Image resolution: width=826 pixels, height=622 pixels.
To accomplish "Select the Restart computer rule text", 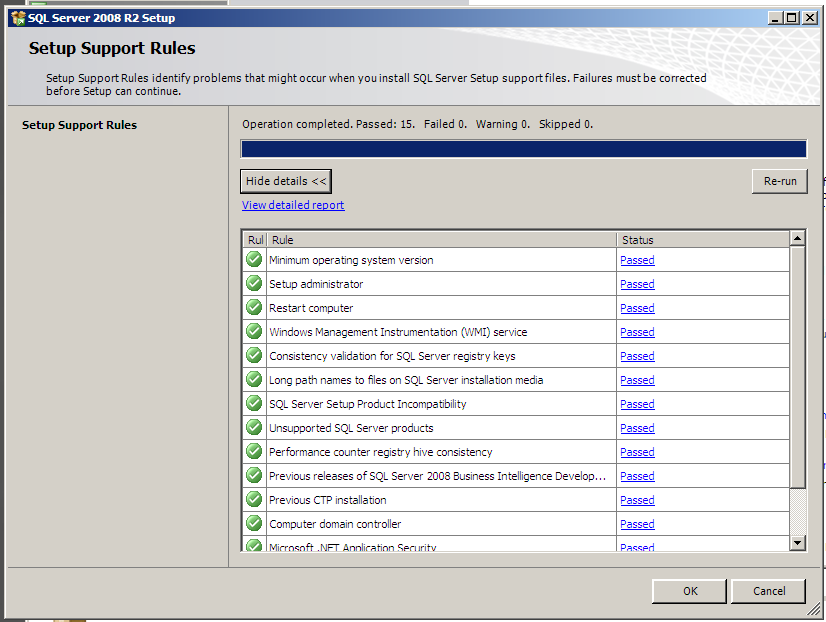I will [311, 308].
